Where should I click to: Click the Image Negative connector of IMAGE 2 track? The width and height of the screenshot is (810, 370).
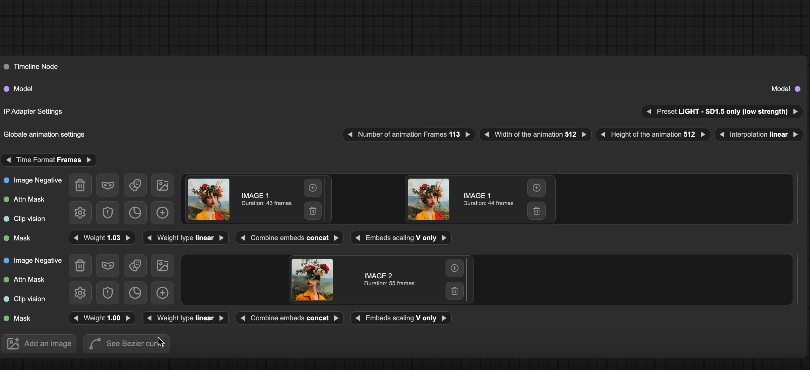point(6,260)
